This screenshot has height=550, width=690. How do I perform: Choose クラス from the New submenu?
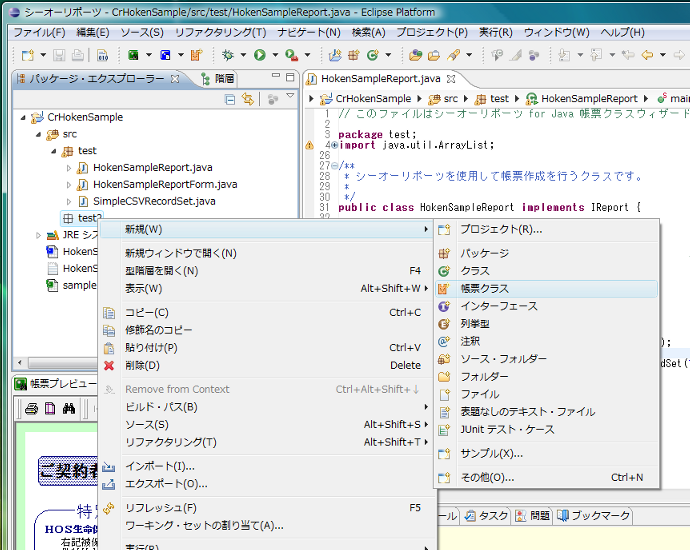[x=547, y=271]
